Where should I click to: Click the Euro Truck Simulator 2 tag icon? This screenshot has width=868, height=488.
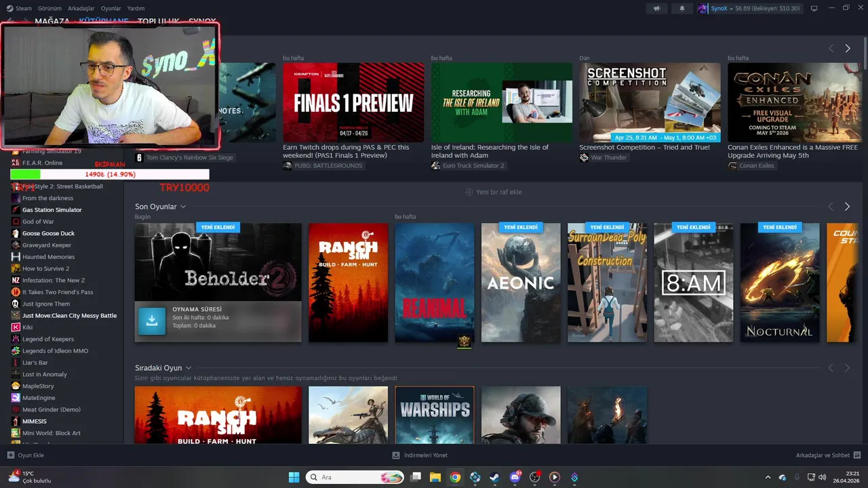pos(435,165)
